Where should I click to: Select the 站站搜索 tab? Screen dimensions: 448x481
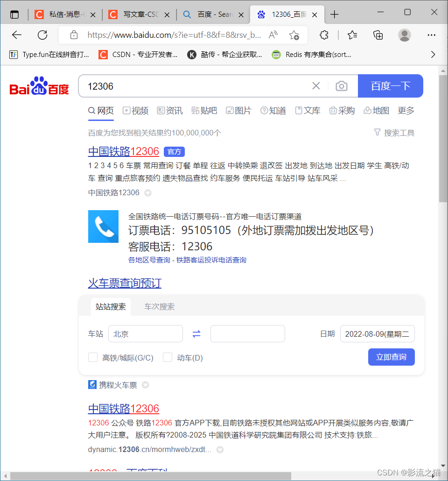111,307
